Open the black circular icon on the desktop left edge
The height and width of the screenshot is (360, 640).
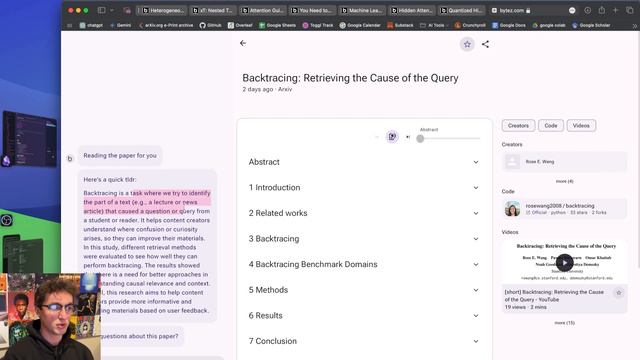6,220
